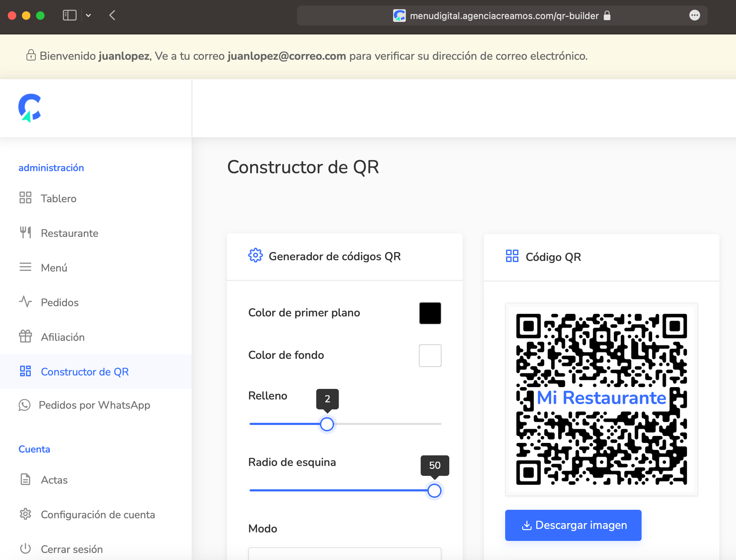Focus the URL address bar
Image resolution: width=736 pixels, height=560 pixels.
point(502,16)
